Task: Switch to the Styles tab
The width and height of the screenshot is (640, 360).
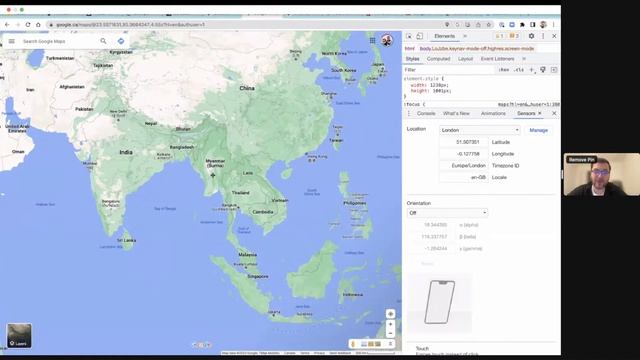Action: click(x=412, y=59)
